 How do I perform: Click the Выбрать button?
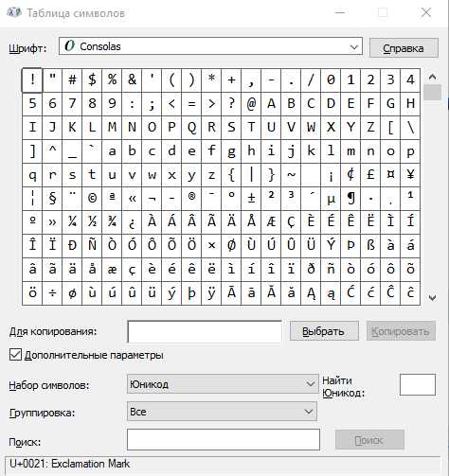point(324,331)
